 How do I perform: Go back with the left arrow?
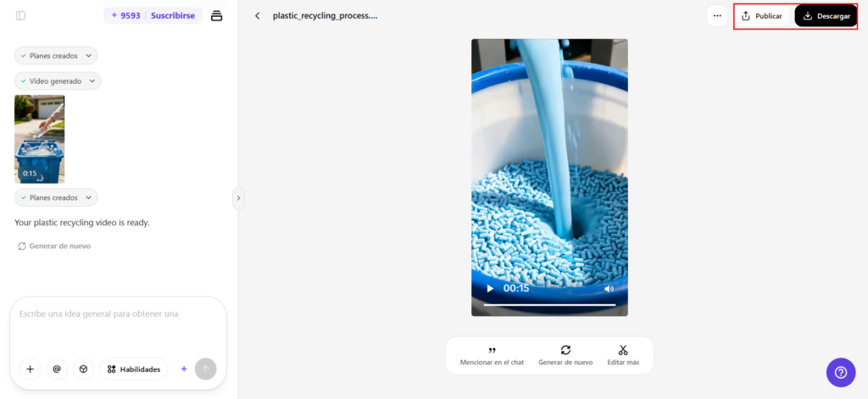257,16
